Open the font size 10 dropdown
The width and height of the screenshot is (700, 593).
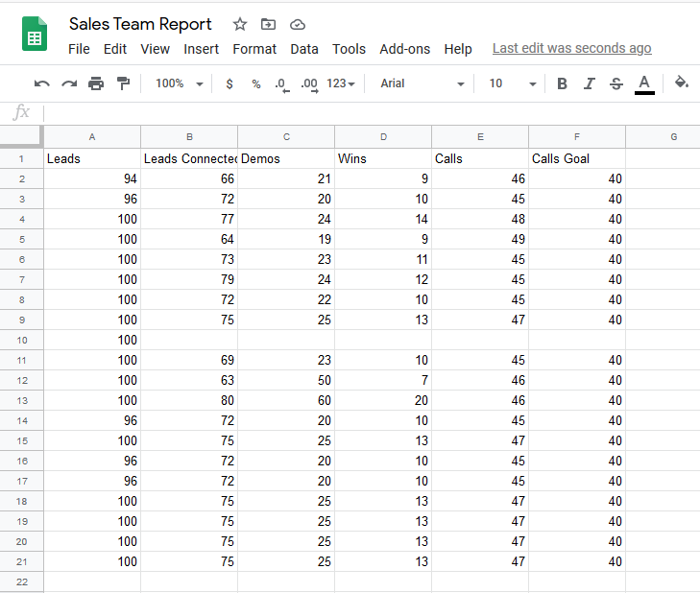click(509, 83)
